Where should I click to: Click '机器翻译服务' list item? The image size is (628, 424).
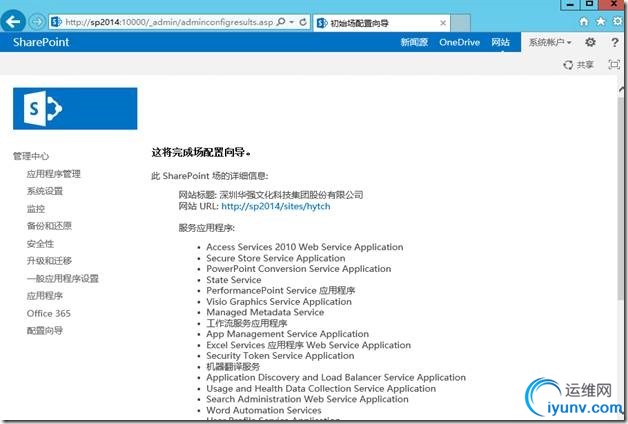[233, 367]
